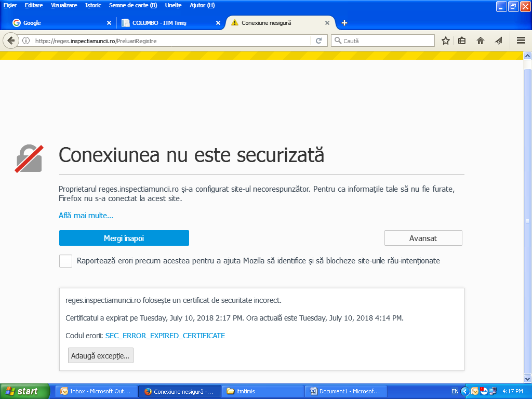532x399 pixels.
Task: Open the Istoric menu
Action: [93, 5]
